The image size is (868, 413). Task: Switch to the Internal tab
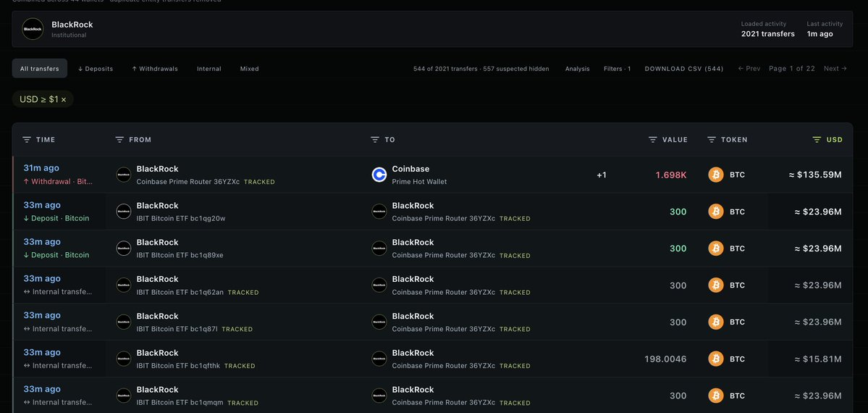tap(209, 69)
